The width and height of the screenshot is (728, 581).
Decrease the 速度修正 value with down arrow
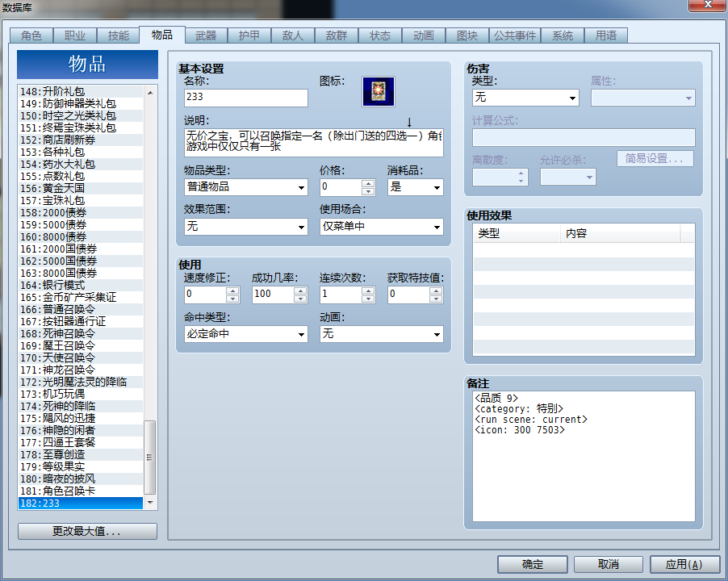point(232,299)
